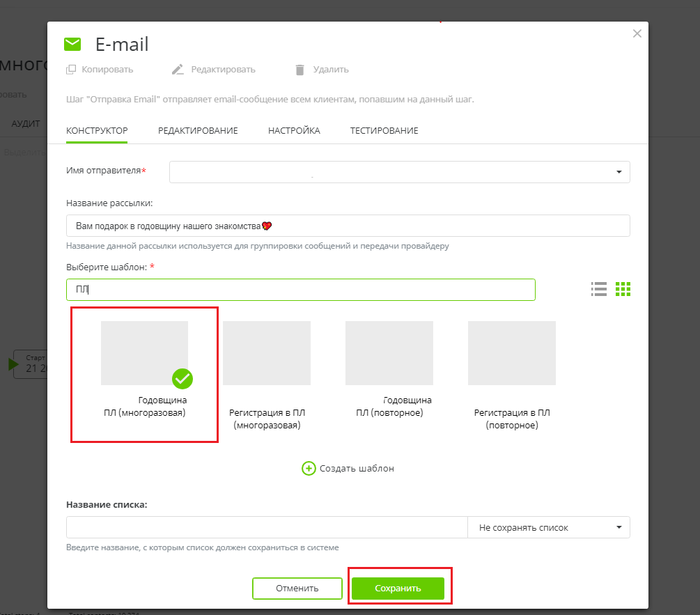This screenshot has width=700, height=615.
Task: Click the Copy icon (Копировать)
Action: coord(71,70)
